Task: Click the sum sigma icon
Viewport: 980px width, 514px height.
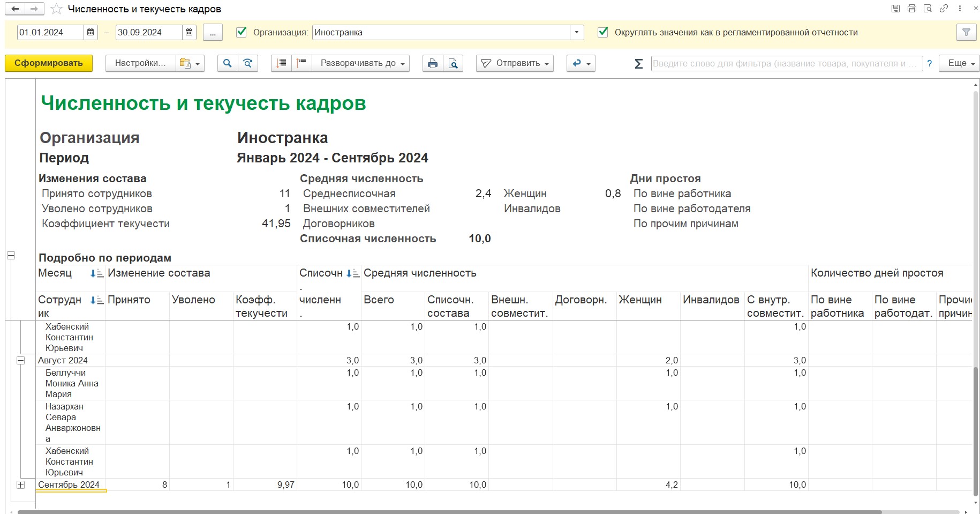Action: click(638, 64)
